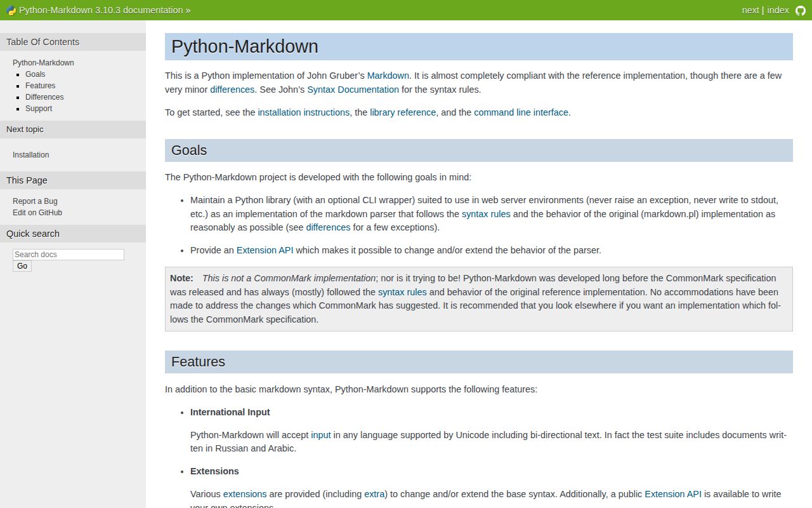Click the Python logo icon in header

[11, 10]
